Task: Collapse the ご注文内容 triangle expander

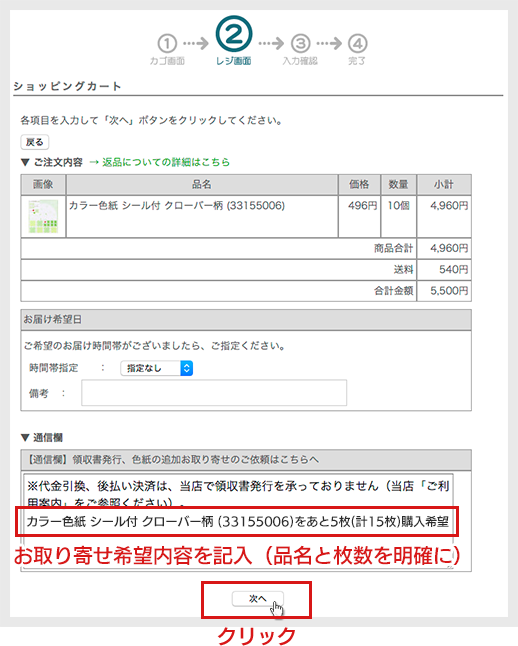Action: 25,162
